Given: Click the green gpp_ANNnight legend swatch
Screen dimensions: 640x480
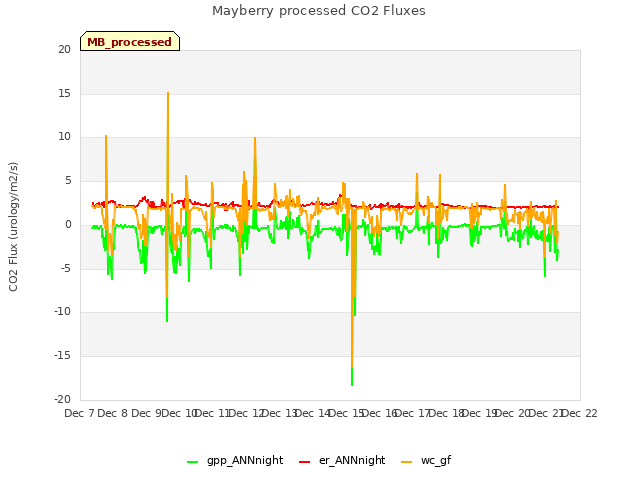Looking at the screenshot, I should click(192, 462).
